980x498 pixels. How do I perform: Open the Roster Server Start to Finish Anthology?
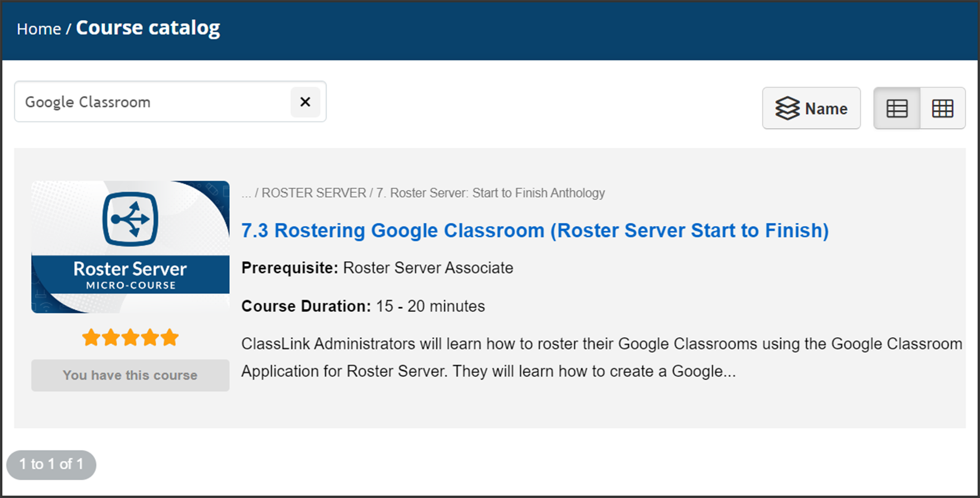pyautogui.click(x=490, y=193)
